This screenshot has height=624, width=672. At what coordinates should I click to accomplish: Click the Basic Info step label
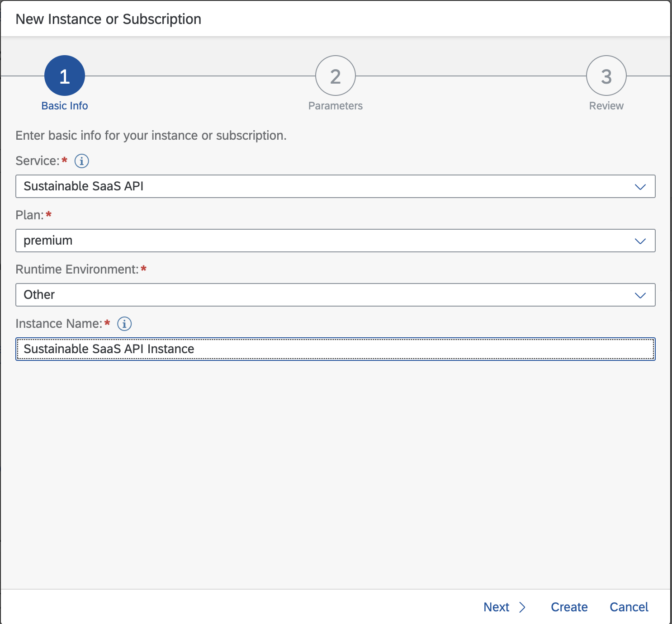pyautogui.click(x=65, y=106)
